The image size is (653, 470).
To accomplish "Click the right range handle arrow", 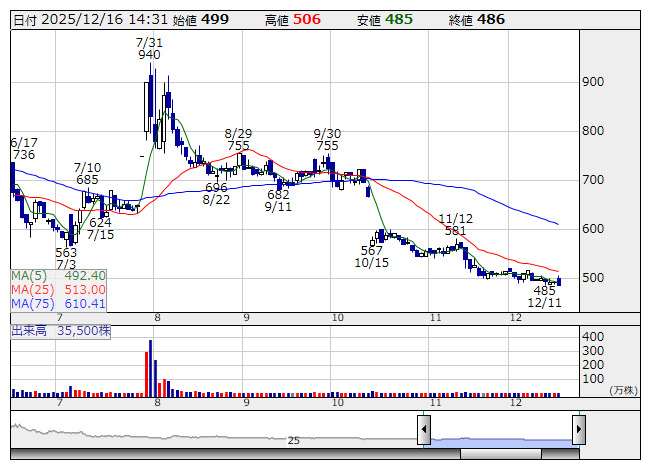I will pos(578,430).
